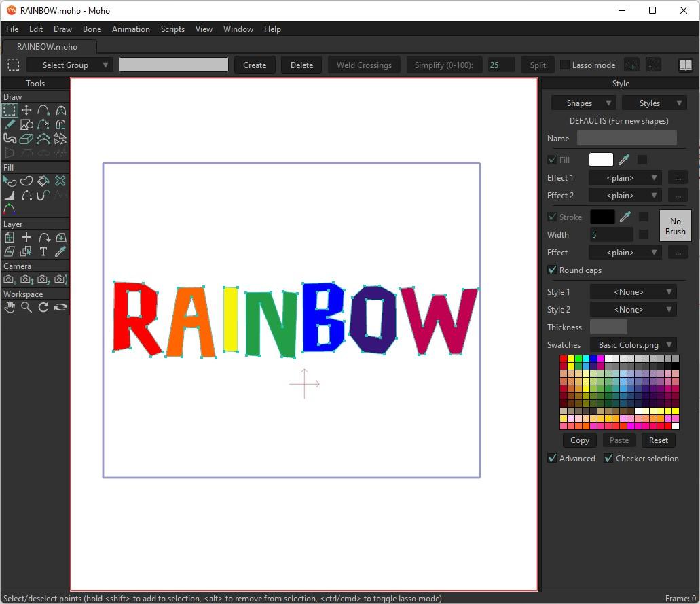The height and width of the screenshot is (604, 700).
Task: Open the Select Group dropdown
Action: (69, 65)
